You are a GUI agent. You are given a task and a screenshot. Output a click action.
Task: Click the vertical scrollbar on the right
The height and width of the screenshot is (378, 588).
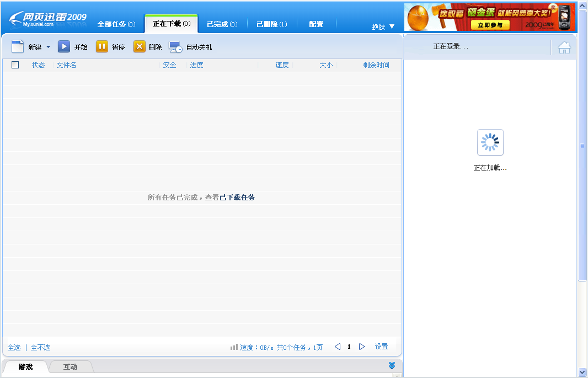pos(582,146)
